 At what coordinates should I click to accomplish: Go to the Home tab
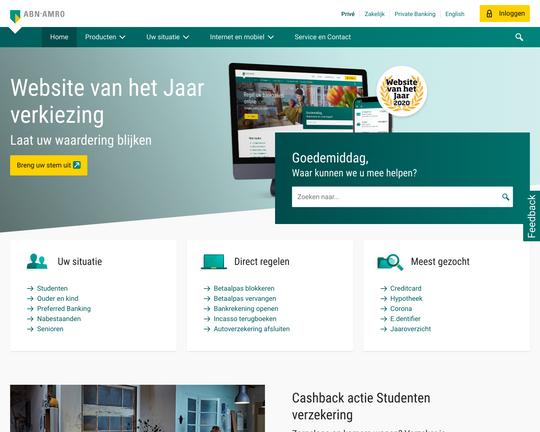click(x=59, y=37)
